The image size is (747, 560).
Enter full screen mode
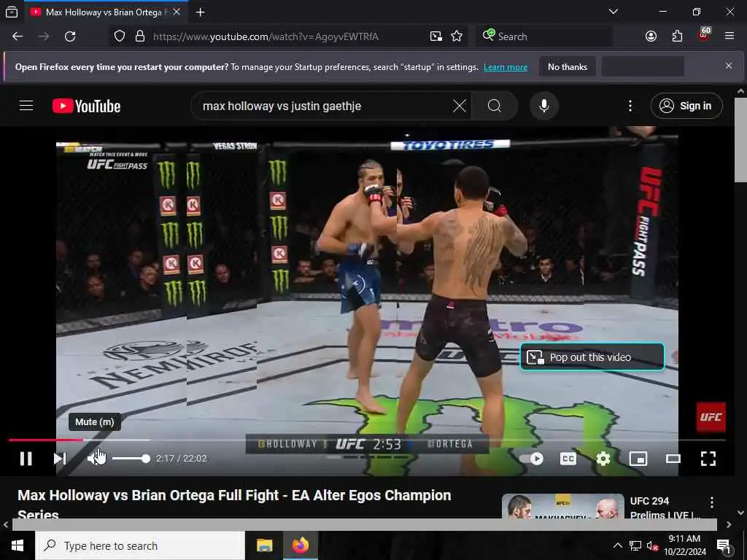[708, 459]
